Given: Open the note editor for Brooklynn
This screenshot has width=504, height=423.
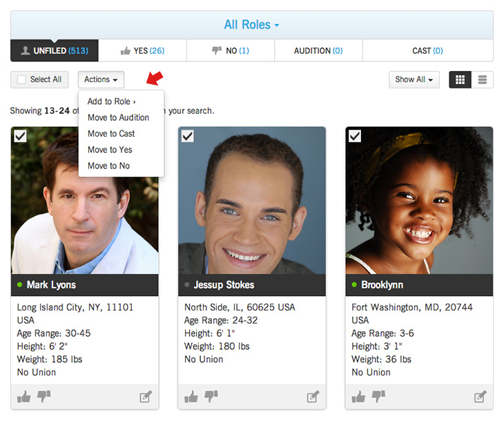Looking at the screenshot, I should click(x=481, y=397).
